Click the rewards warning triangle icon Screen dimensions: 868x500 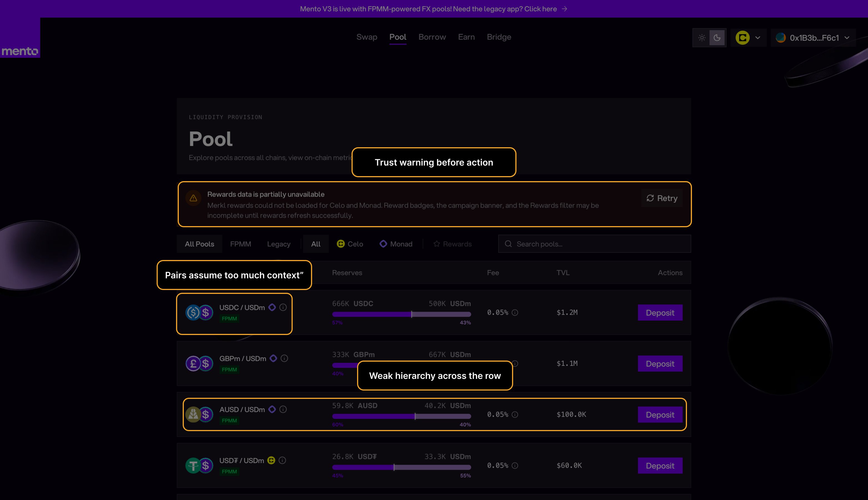click(193, 198)
